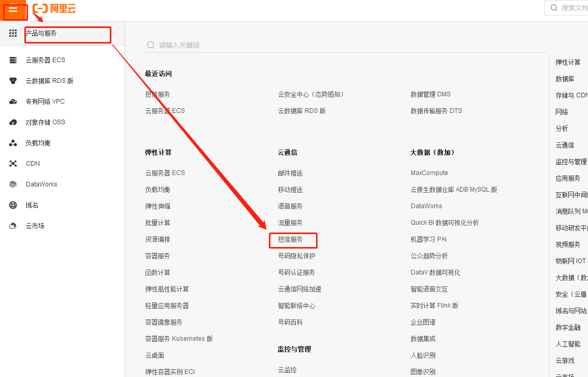The height and width of the screenshot is (377, 588).
Task: Click the DataWorks sidebar icon
Action: pyautogui.click(x=13, y=184)
